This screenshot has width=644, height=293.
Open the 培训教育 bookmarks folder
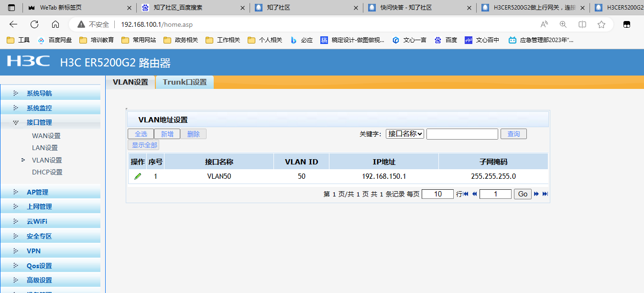(97, 40)
